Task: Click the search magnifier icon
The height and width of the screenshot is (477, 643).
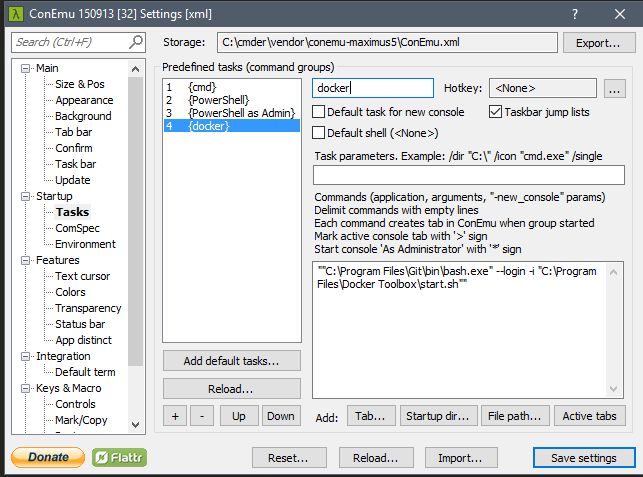Action: click(x=136, y=41)
